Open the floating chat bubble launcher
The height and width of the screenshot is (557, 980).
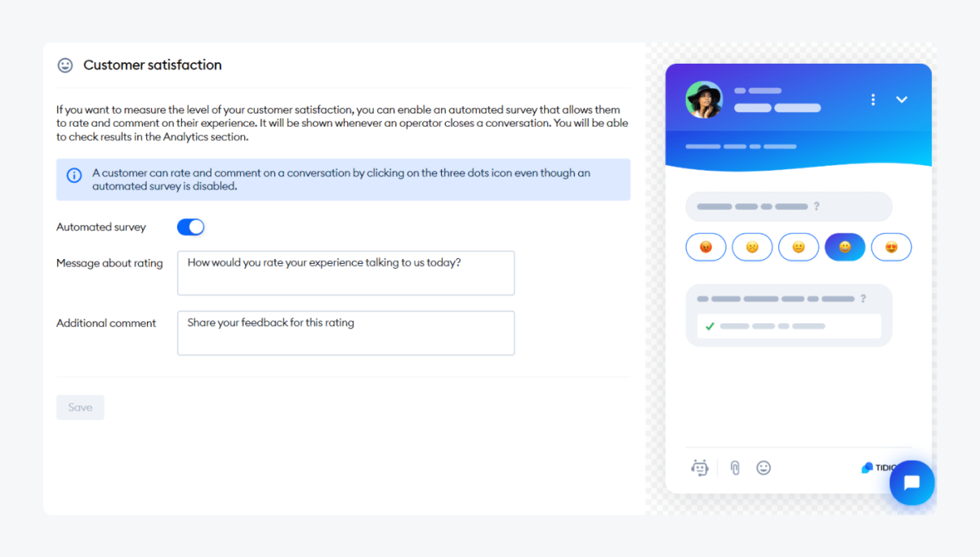tap(911, 483)
